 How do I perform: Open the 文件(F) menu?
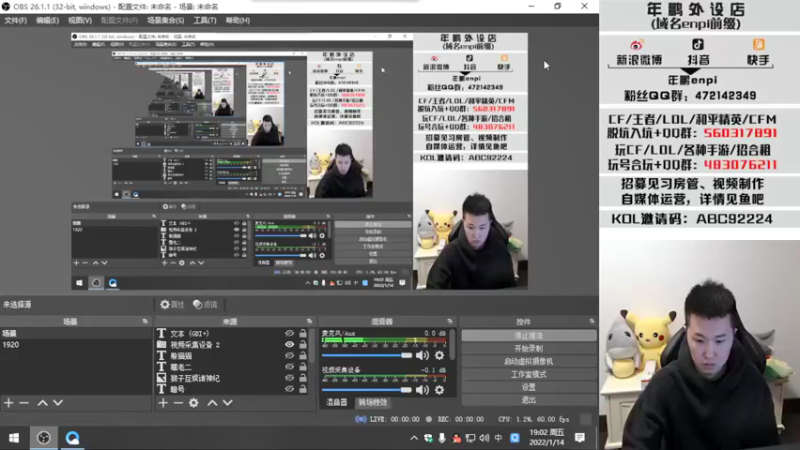coord(15,20)
